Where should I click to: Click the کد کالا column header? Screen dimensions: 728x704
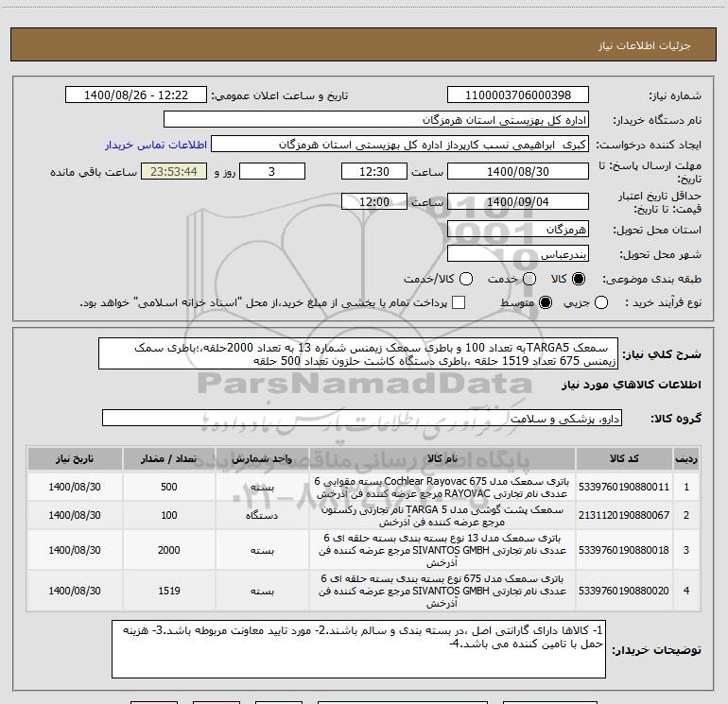[624, 458]
